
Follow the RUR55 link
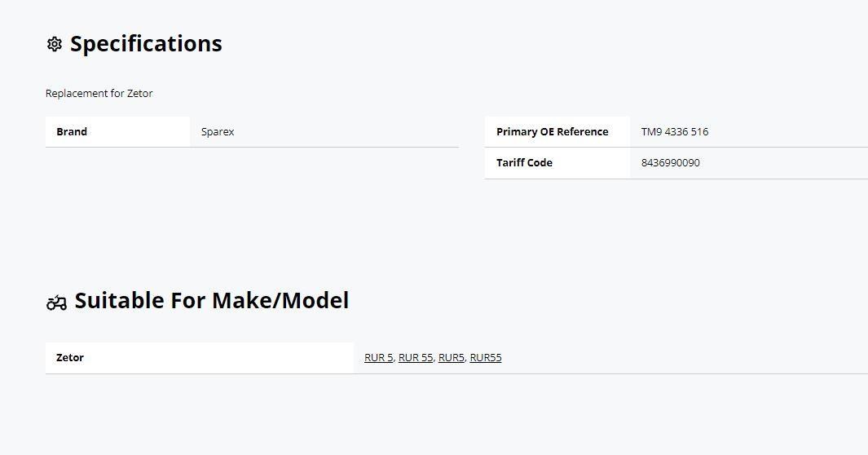pos(486,358)
